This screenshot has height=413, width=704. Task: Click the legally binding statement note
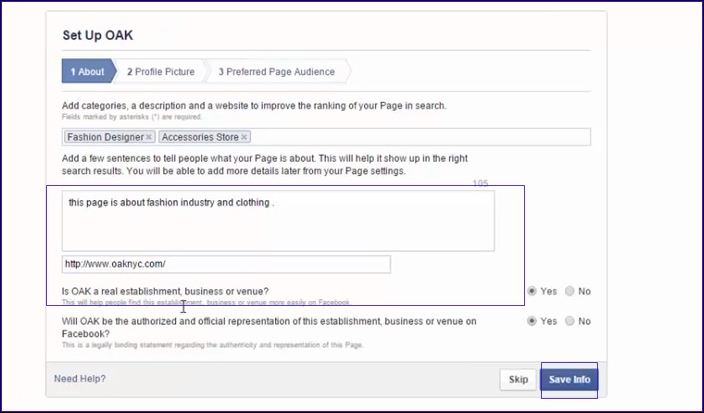212,345
